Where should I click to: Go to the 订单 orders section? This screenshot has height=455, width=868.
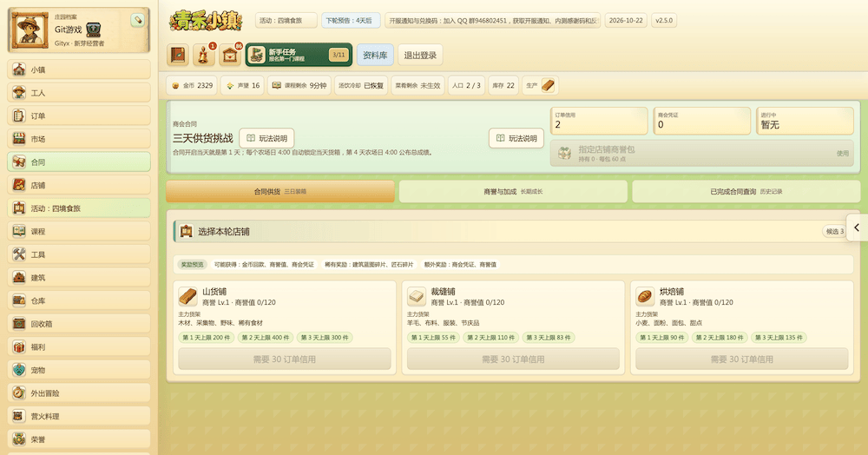[x=79, y=115]
